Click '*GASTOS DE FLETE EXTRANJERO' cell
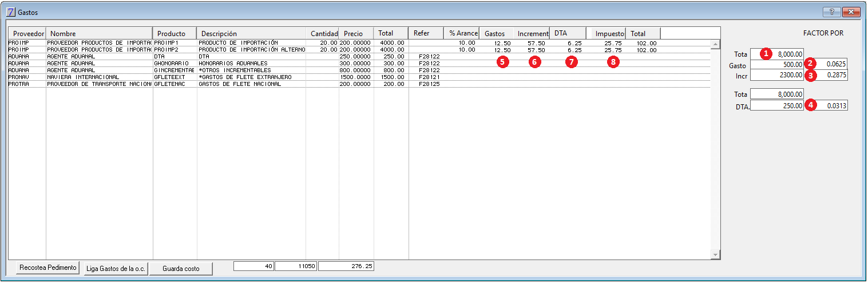Image resolution: width=868 pixels, height=283 pixels. [x=252, y=77]
